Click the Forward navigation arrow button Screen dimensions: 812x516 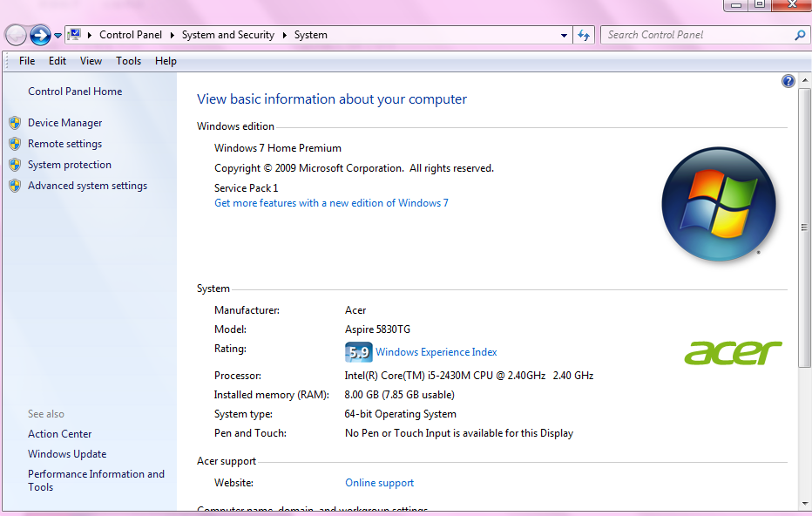[x=40, y=35]
